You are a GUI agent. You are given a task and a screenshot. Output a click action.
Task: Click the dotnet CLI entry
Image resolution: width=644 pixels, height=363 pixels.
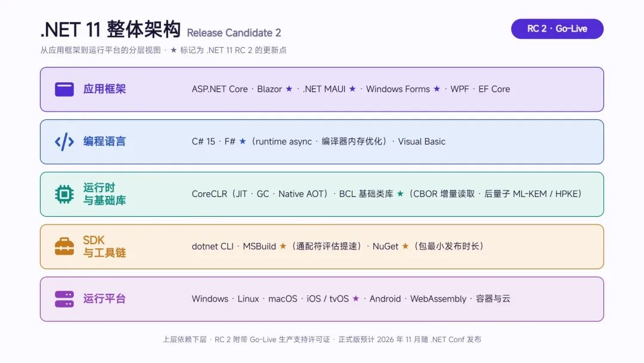click(212, 246)
